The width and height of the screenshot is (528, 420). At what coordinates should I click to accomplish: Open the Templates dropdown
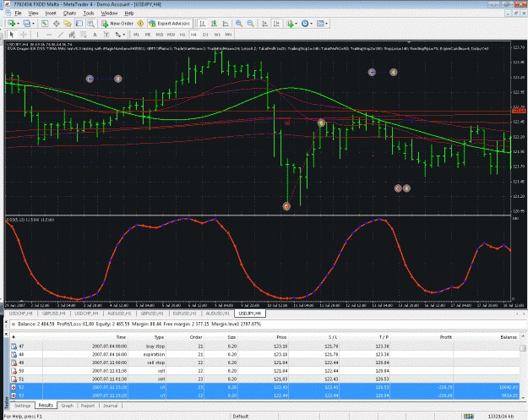[x=322, y=24]
